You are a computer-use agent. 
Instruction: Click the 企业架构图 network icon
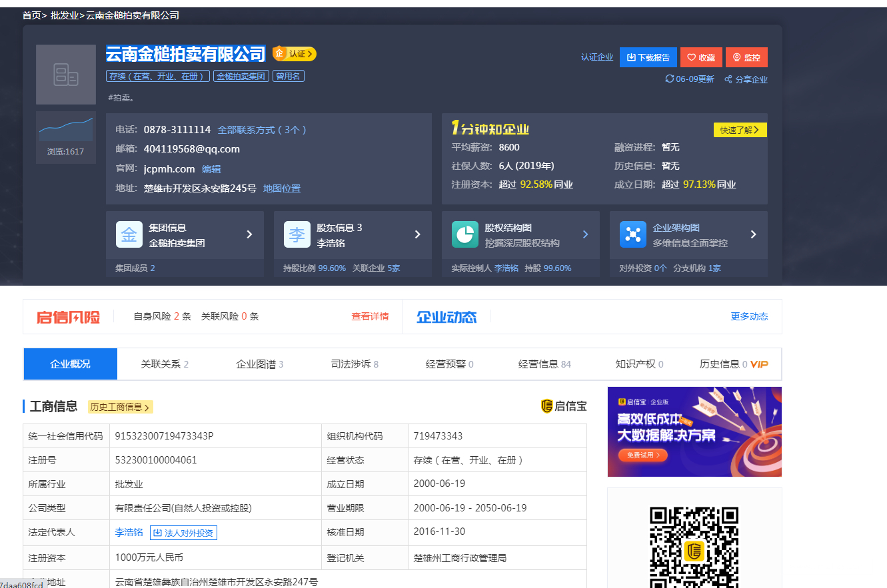pyautogui.click(x=633, y=234)
